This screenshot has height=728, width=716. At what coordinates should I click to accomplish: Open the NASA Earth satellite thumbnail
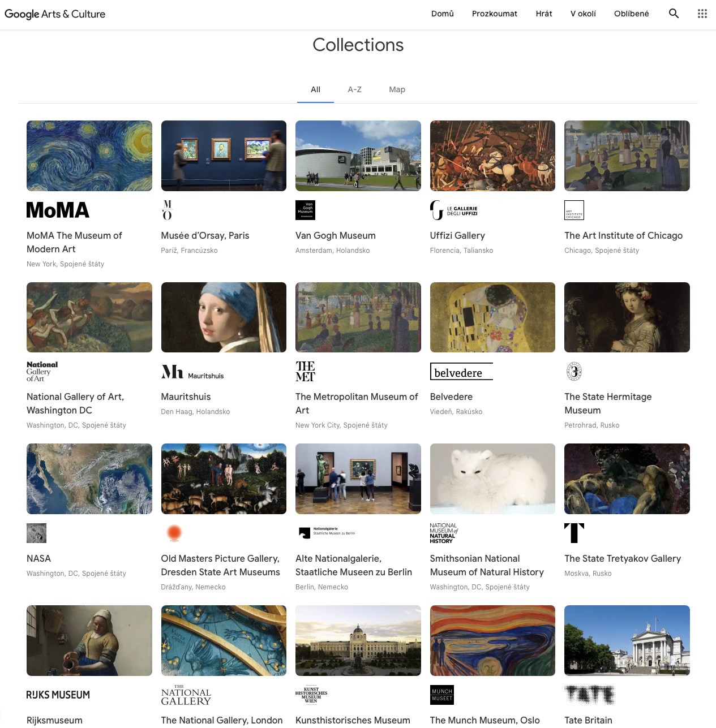(89, 479)
